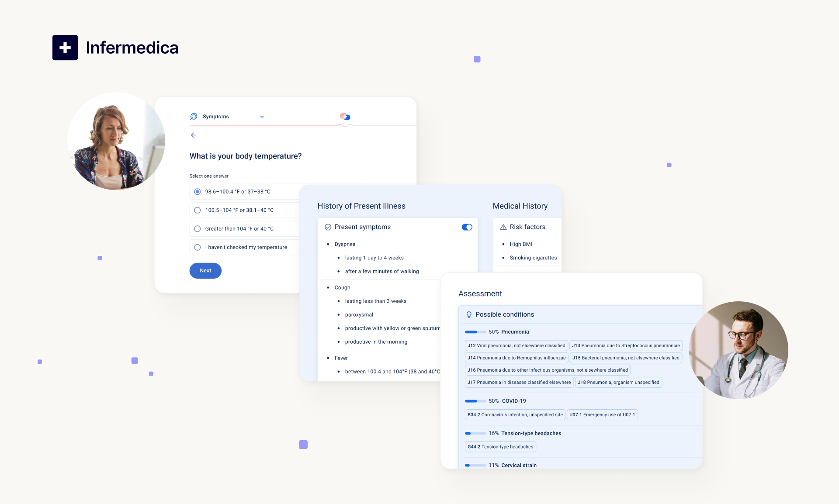This screenshot has height=504, width=839.
Task: Toggle the Present symptoms switch
Action: pos(467,227)
